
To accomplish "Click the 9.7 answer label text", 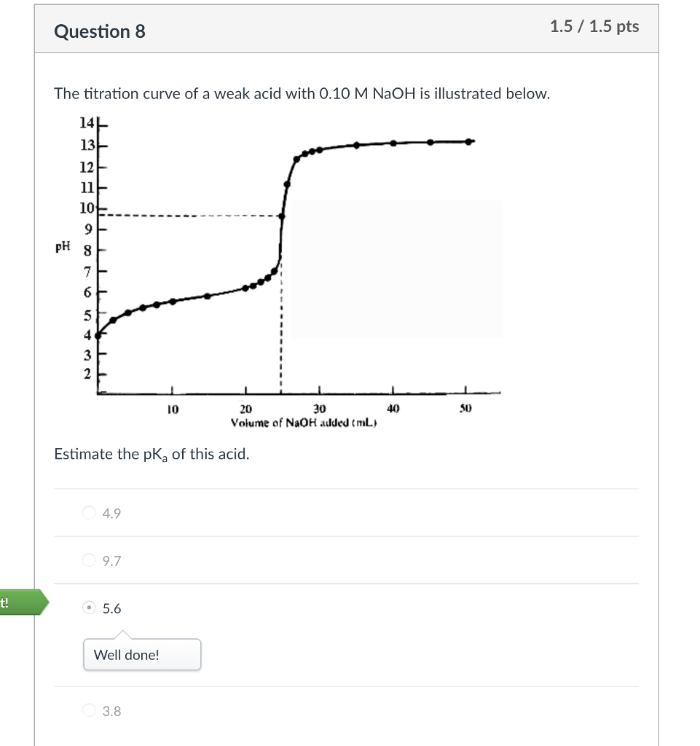I will click(x=111, y=561).
